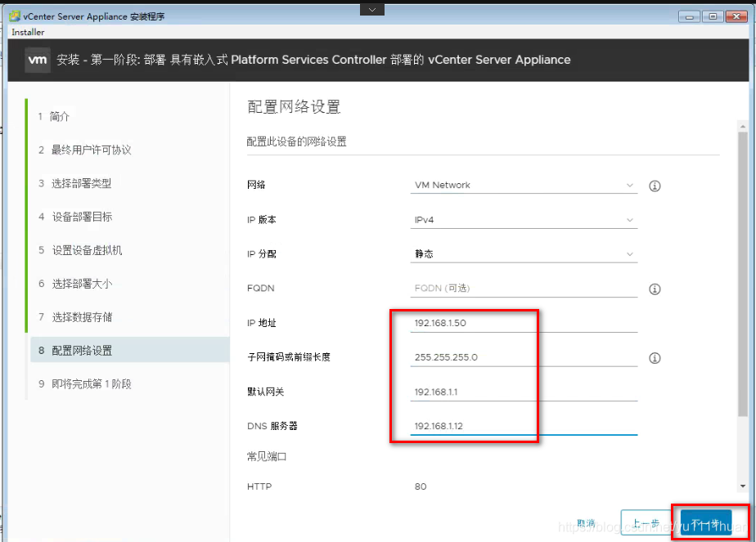Image resolution: width=756 pixels, height=542 pixels.
Task: Click the DNS server field 192.168.1.12
Action: pyautogui.click(x=524, y=427)
